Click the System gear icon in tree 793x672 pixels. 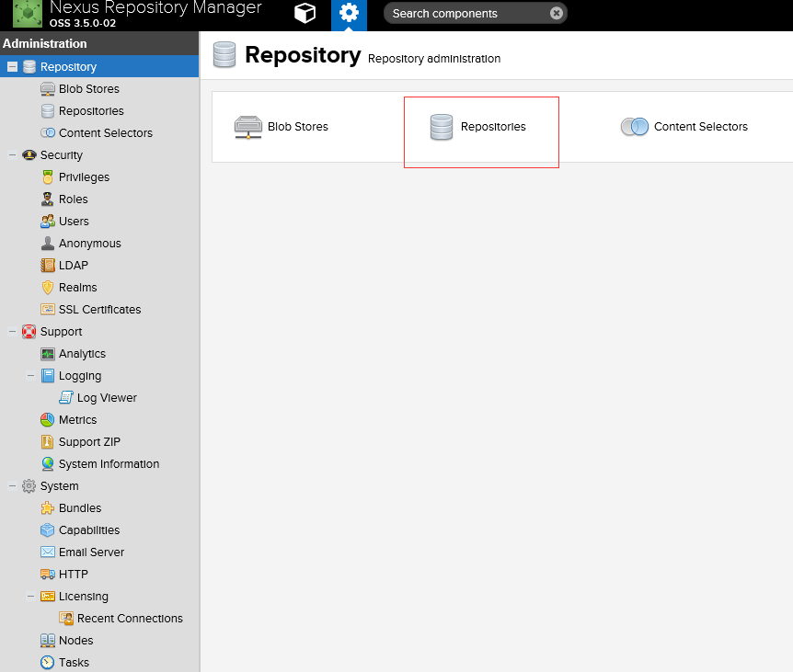[x=29, y=485]
